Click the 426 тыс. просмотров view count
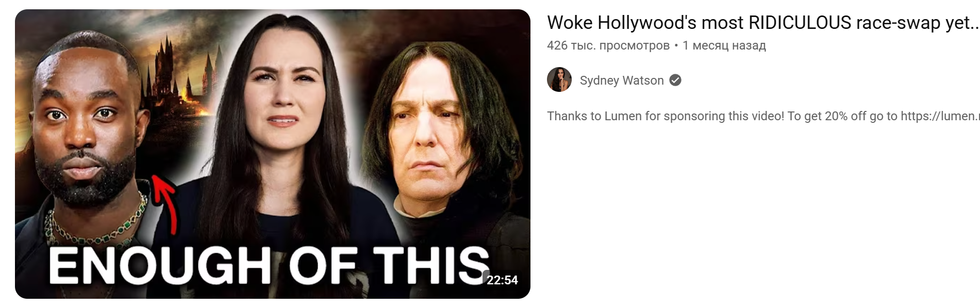The image size is (980, 306). (x=608, y=45)
